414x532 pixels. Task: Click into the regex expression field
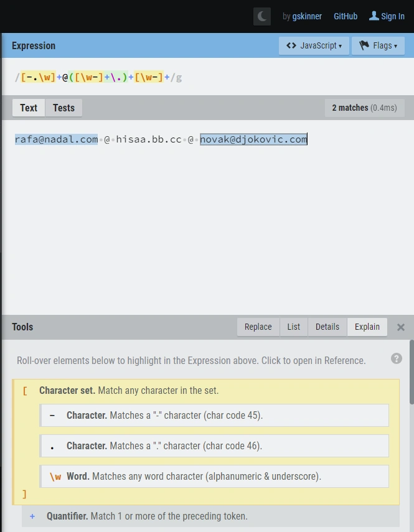[208, 77]
